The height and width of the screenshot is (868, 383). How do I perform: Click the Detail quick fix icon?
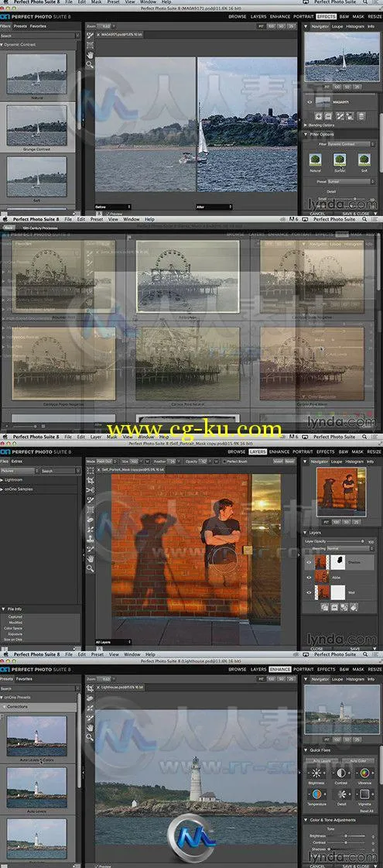tap(340, 795)
